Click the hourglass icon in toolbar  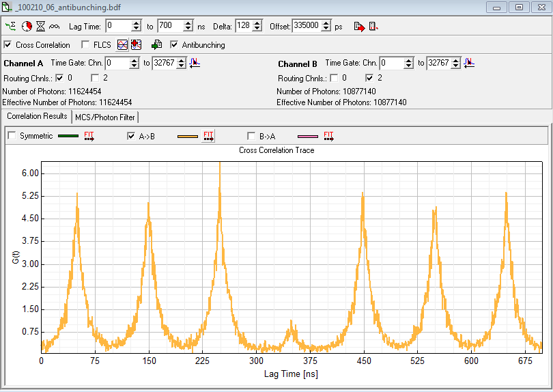tap(40, 26)
